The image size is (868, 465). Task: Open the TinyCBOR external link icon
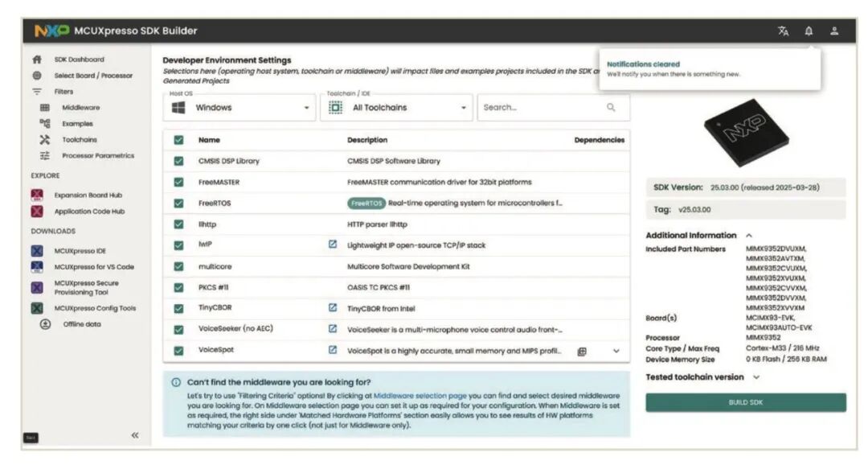(333, 307)
